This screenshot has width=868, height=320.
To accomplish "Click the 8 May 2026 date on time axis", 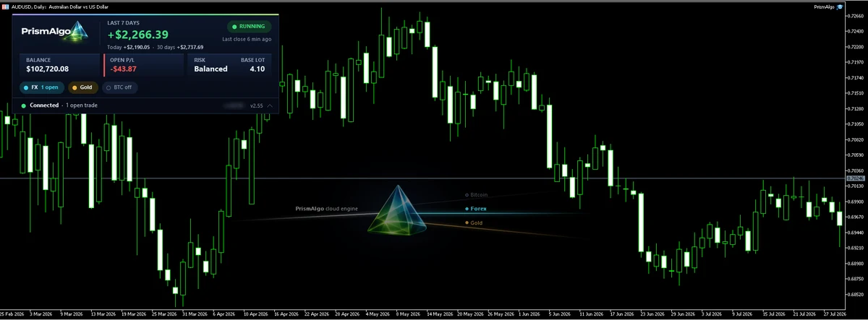I will (407, 315).
